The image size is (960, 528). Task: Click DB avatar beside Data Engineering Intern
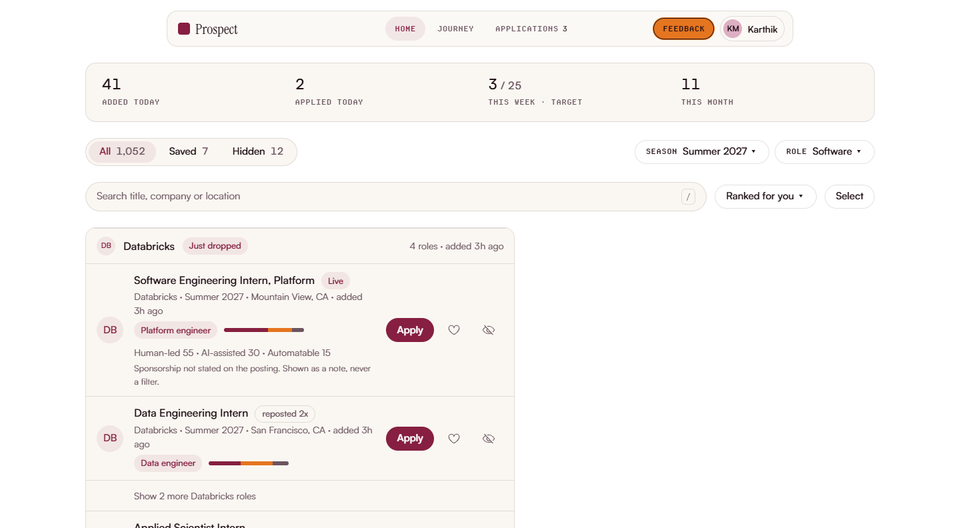[x=110, y=438]
